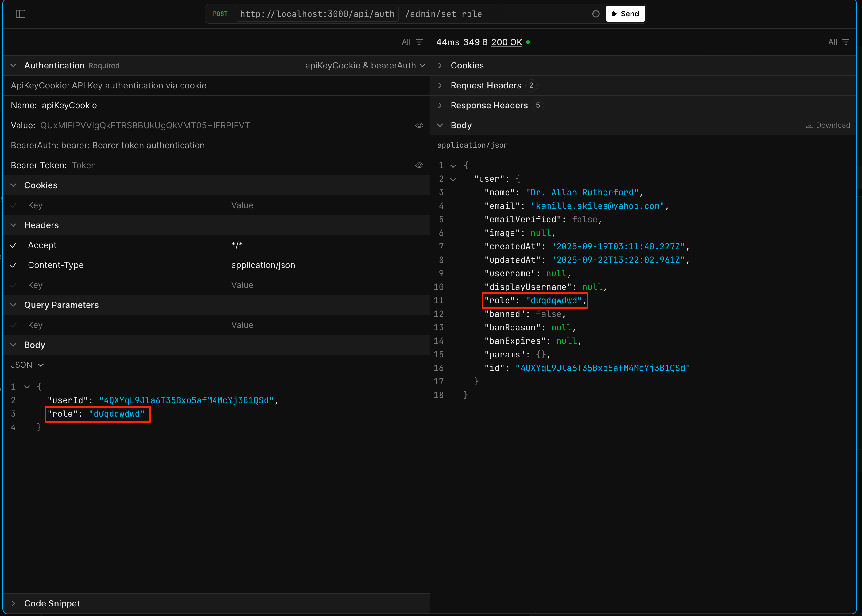862x616 pixels.
Task: Click the POST method badge
Action: pos(220,14)
